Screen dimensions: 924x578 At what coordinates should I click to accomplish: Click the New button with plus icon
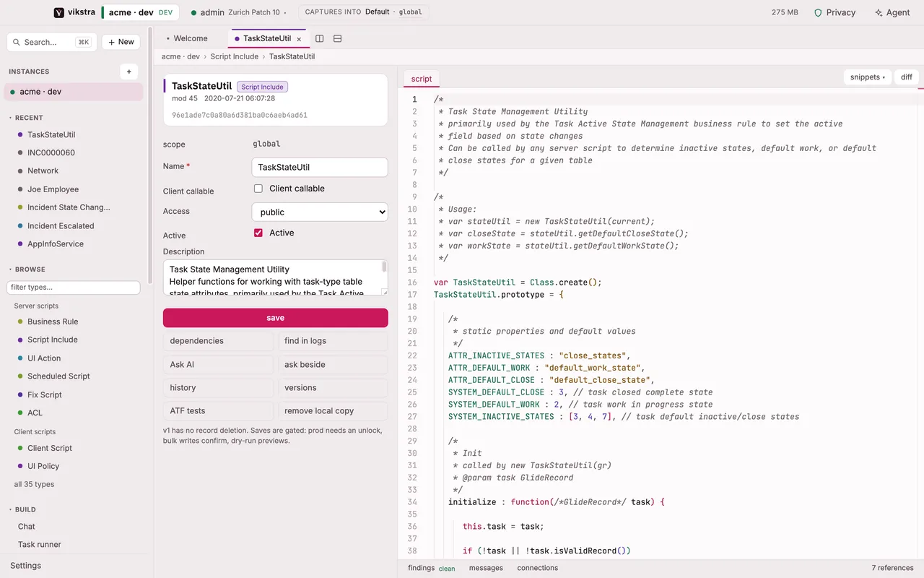tap(121, 42)
